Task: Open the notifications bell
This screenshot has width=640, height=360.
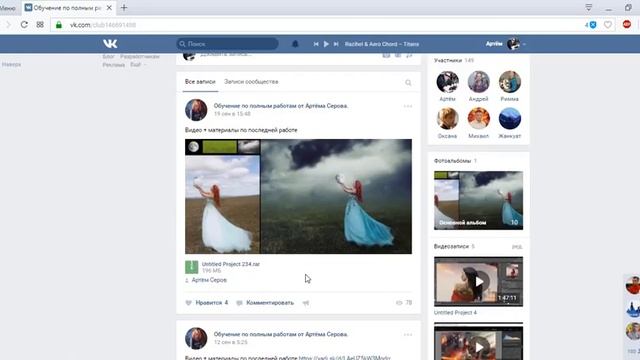Action: 295,44
